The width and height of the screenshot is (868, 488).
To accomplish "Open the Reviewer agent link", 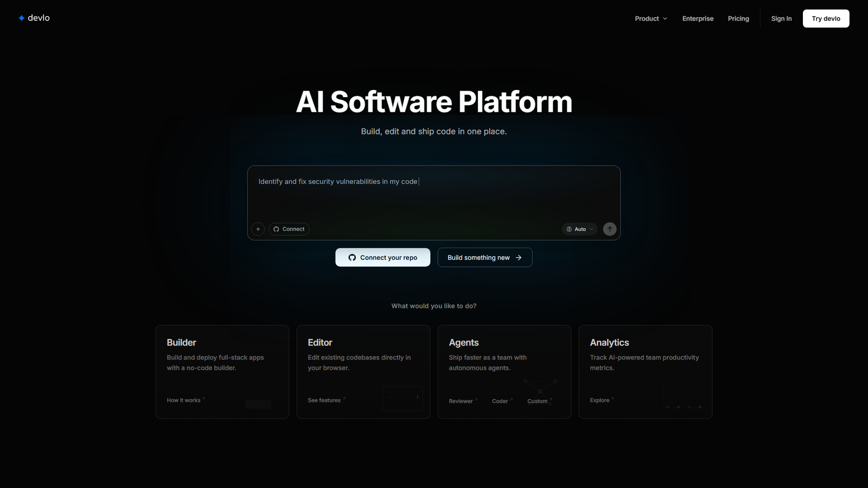I will click(x=460, y=401).
